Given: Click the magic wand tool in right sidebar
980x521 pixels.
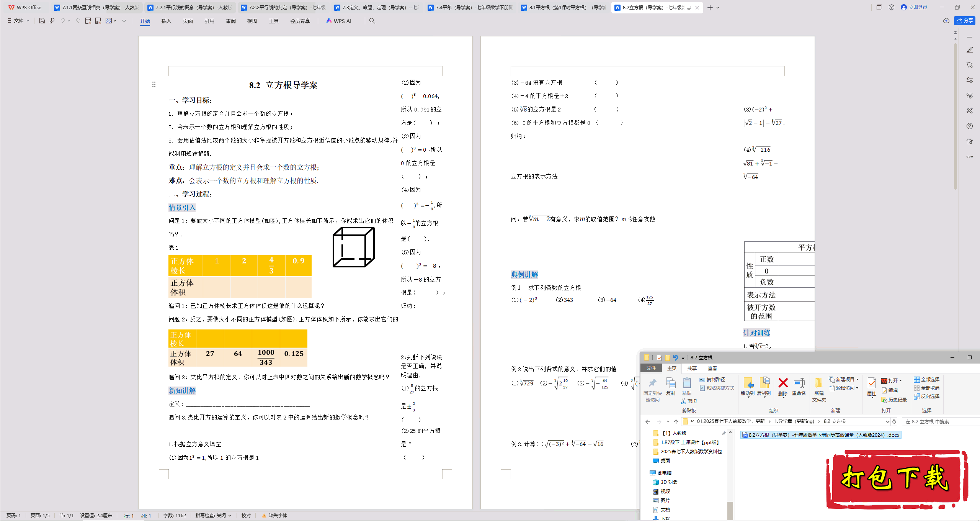Looking at the screenshot, I should (x=970, y=111).
